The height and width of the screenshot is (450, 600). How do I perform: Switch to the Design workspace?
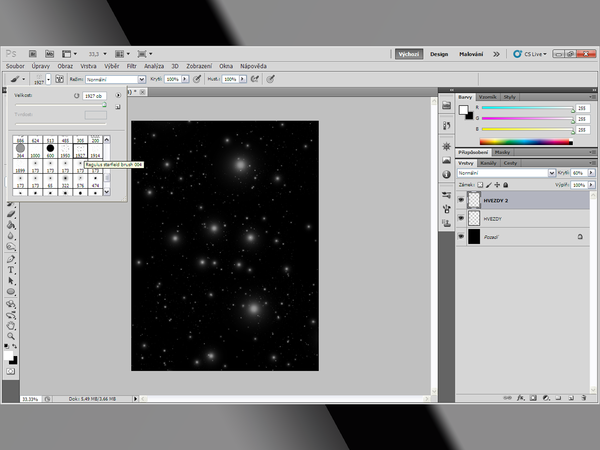439,54
